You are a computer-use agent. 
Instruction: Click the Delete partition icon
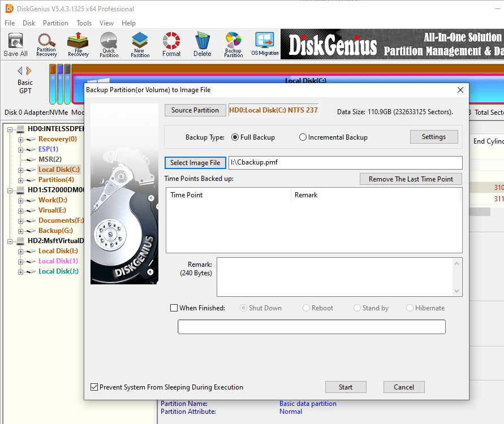click(202, 45)
